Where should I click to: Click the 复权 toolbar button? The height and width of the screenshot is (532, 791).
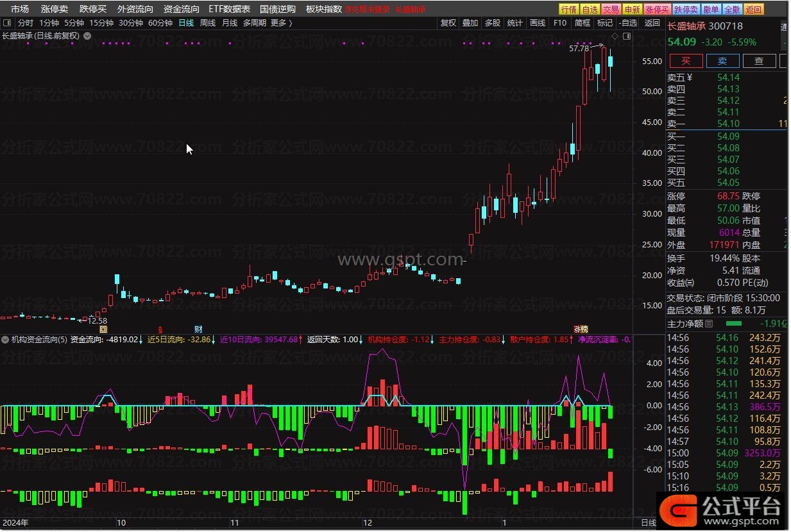(448, 23)
